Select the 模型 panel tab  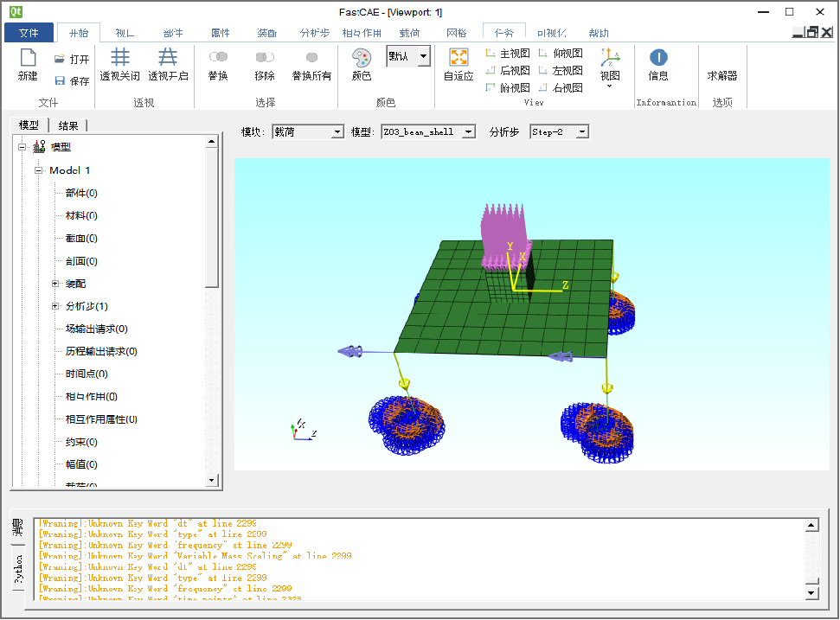(x=29, y=125)
